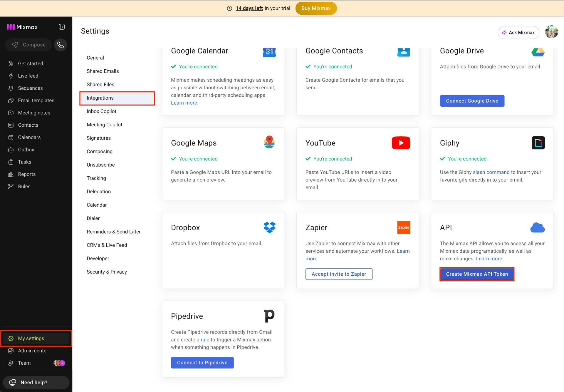Click the API cloud icon
Image resolution: width=564 pixels, height=392 pixels.
pos(538,228)
